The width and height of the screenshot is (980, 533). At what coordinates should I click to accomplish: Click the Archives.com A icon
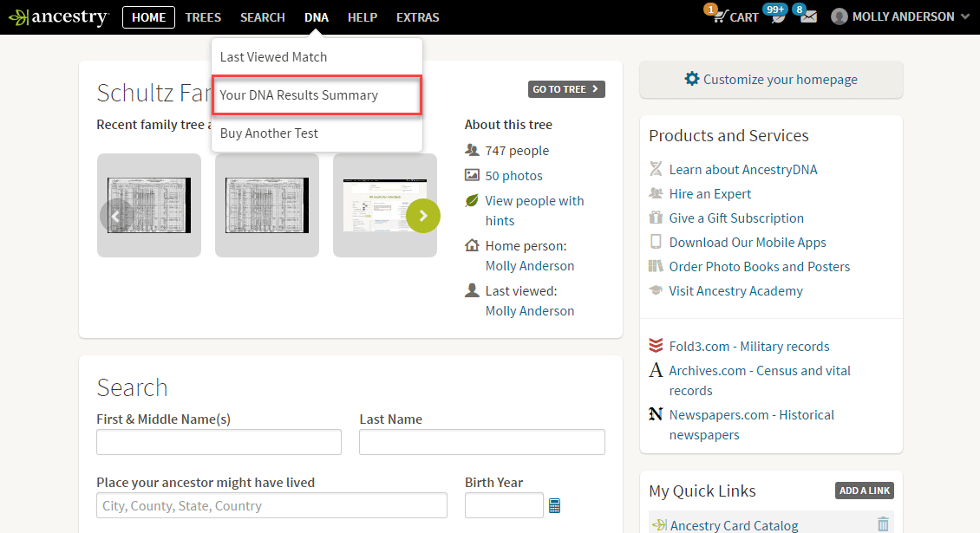tap(656, 370)
